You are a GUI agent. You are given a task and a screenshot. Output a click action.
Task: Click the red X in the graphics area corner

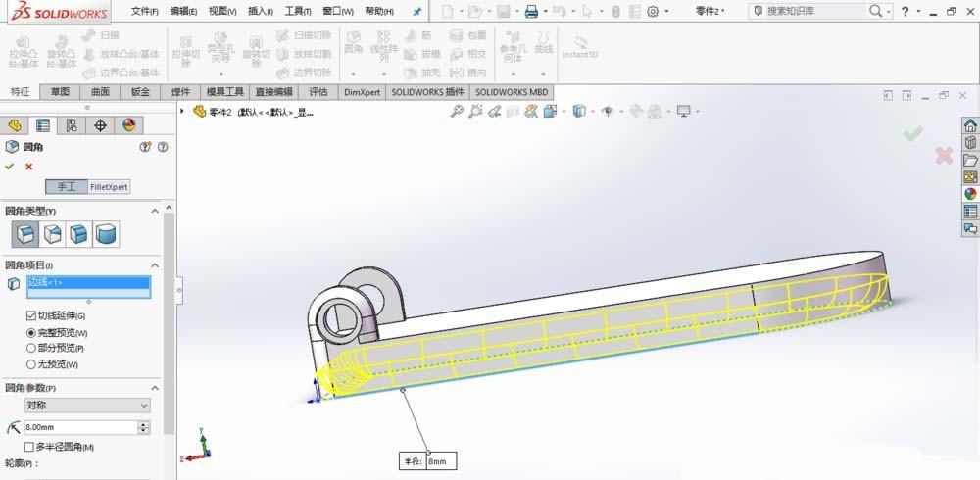(x=944, y=156)
